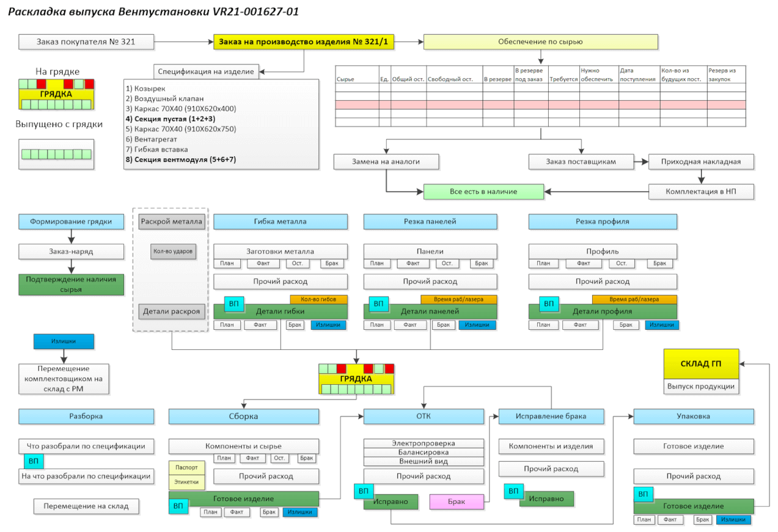Click the ВП badge on Детали панелей

tap(379, 304)
